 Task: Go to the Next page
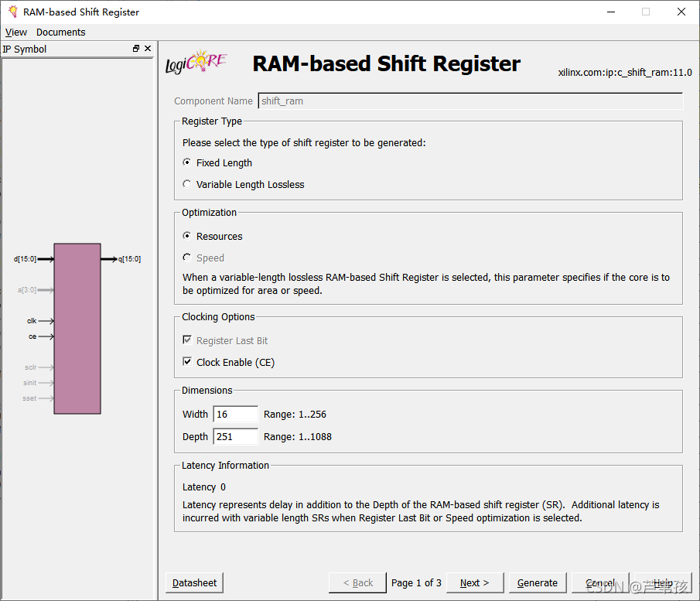(475, 582)
